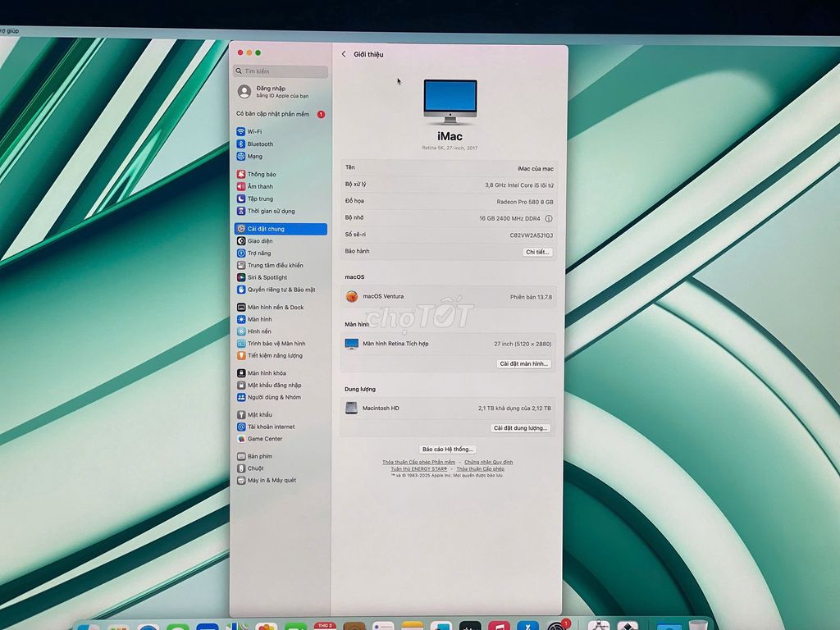Click Radeon Pro 580 8 GB text
The height and width of the screenshot is (630, 840).
(525, 202)
